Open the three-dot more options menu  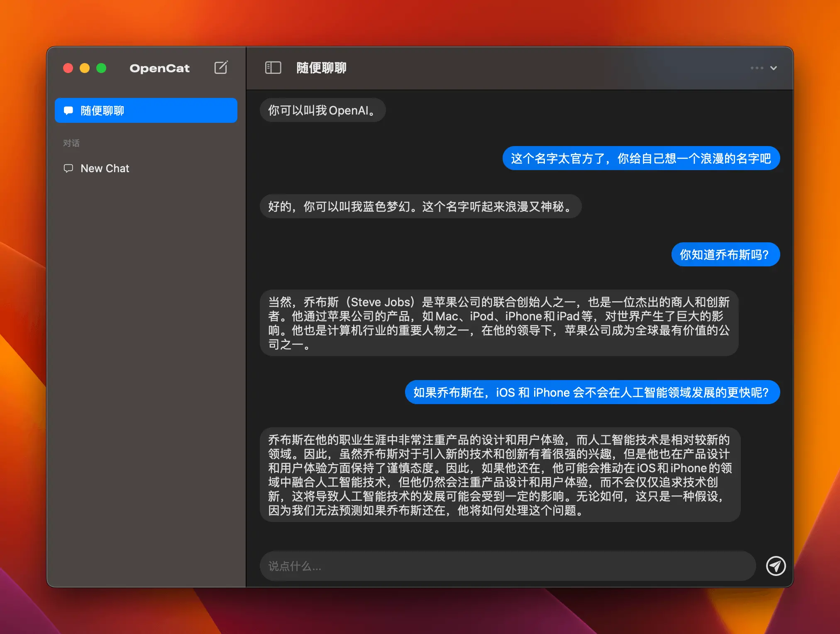[x=757, y=68]
